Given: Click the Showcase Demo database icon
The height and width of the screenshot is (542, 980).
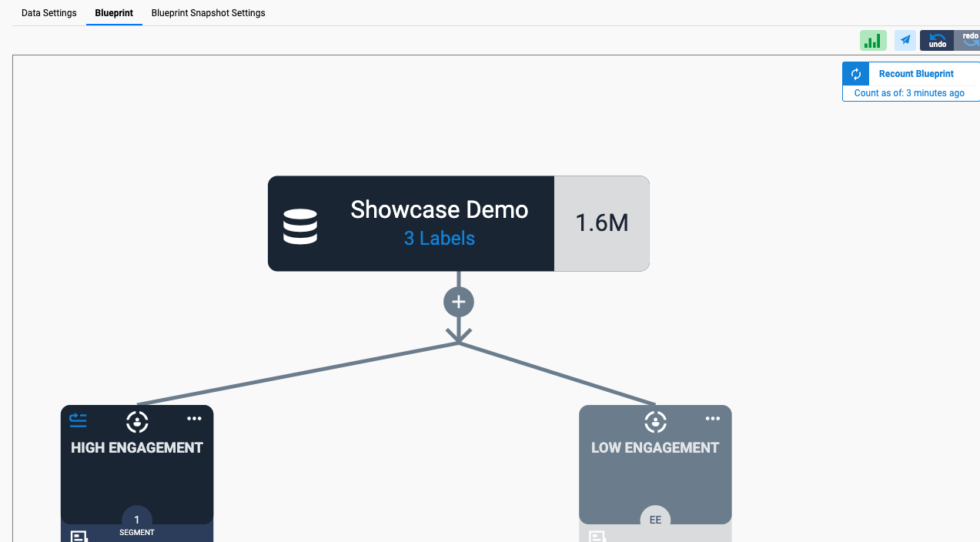Looking at the screenshot, I should point(300,227).
